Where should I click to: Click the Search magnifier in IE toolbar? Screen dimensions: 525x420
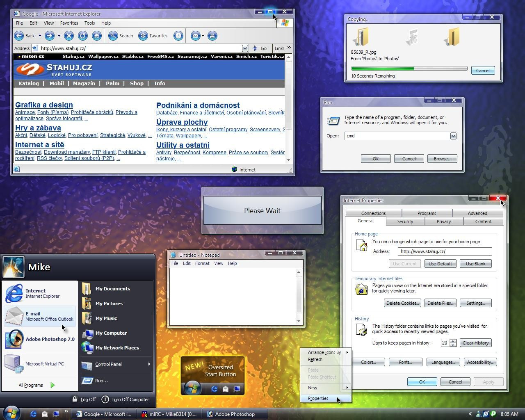coord(113,36)
